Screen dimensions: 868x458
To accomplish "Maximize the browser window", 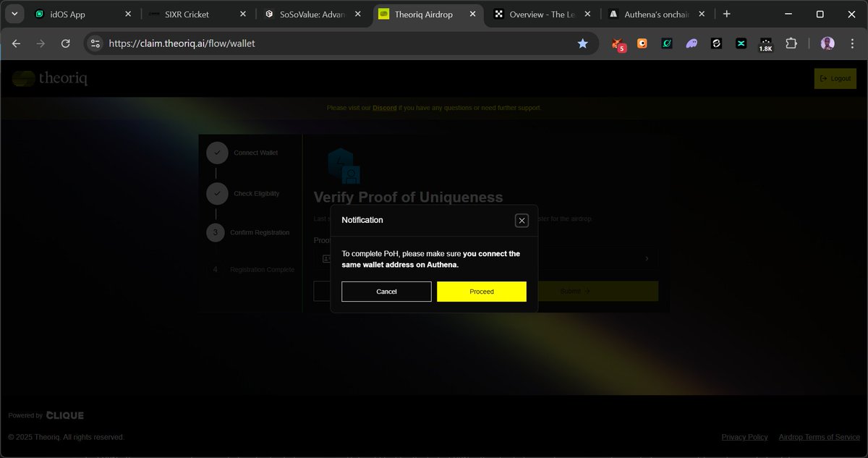I will pyautogui.click(x=820, y=14).
